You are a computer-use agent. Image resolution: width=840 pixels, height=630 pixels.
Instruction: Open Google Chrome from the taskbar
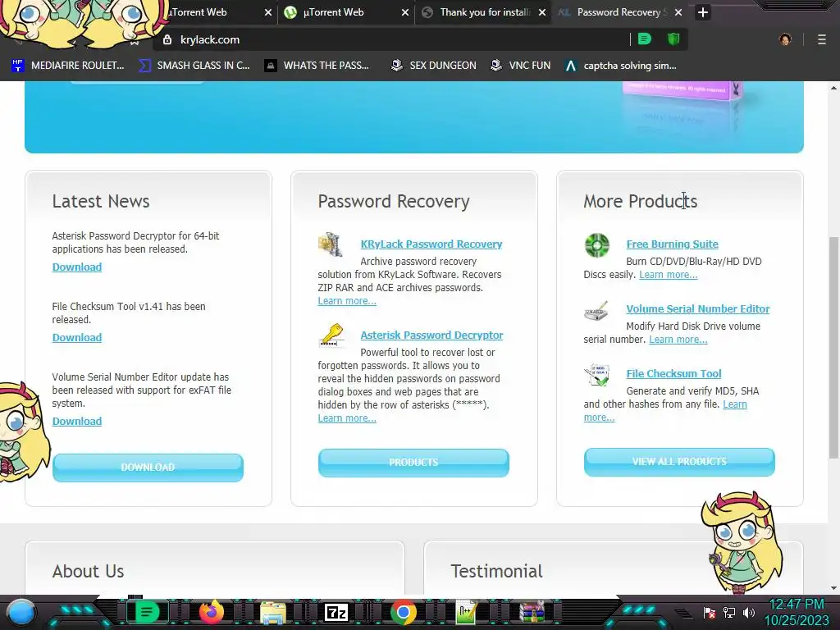point(403,612)
